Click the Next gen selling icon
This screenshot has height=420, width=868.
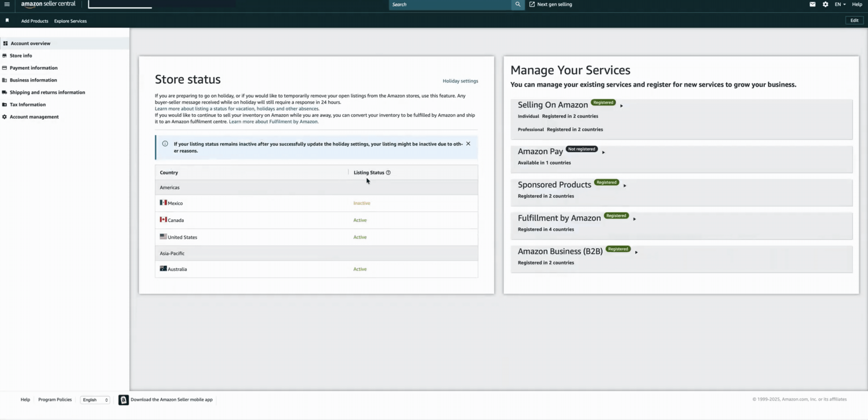pos(532,4)
